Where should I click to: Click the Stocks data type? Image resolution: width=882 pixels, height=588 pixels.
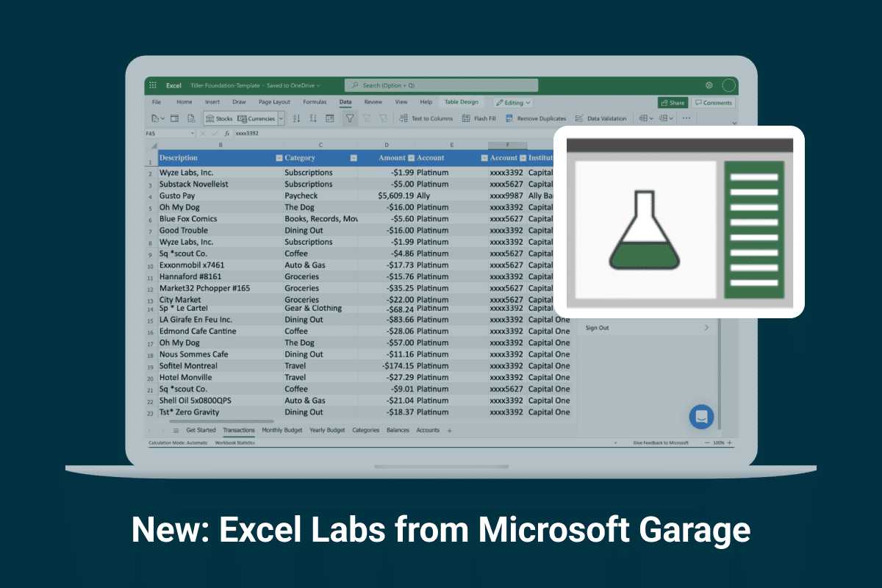click(218, 118)
